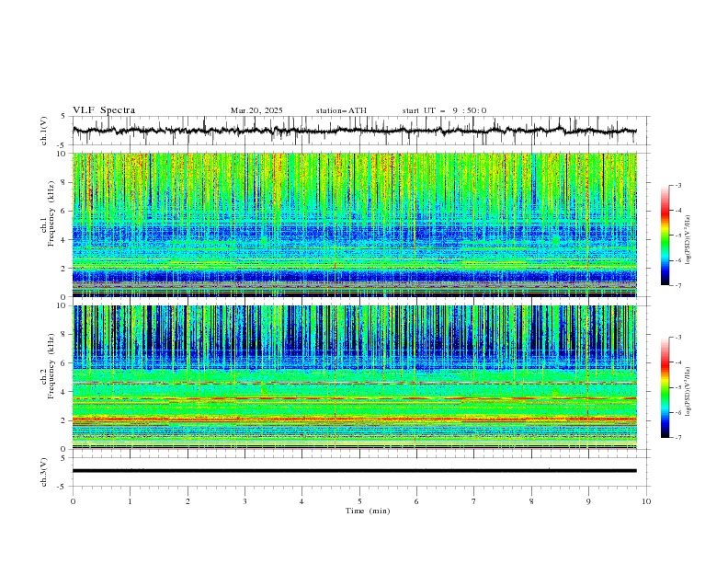Screen dimensions: 728x563
Task: Click the "VLF Spectra" title text
Action: pyautogui.click(x=104, y=110)
